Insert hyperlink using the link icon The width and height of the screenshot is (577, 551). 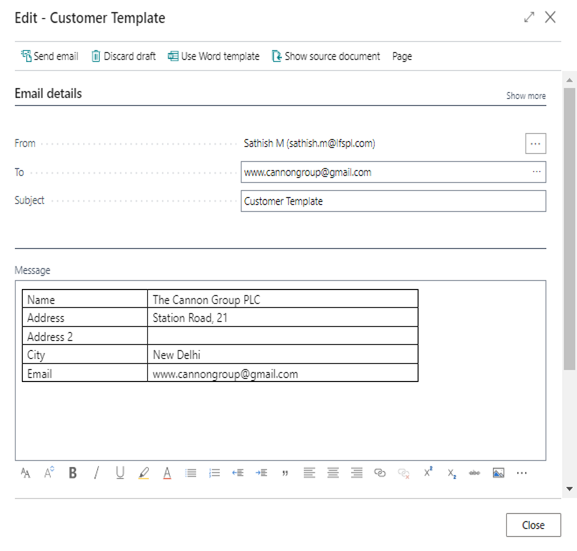tap(380, 473)
